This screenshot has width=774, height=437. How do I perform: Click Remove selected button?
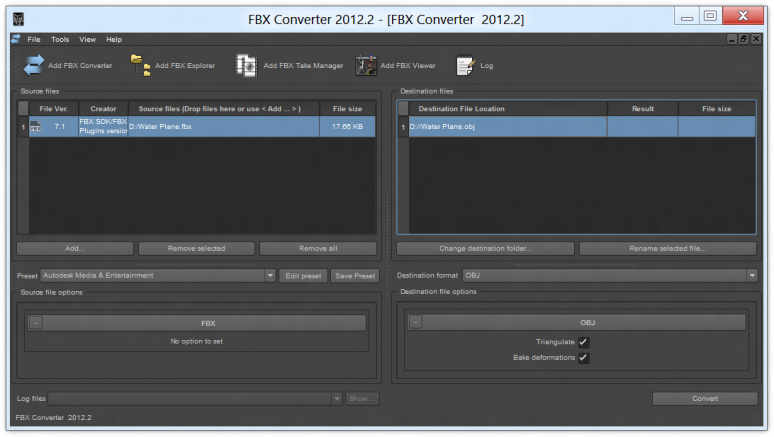pos(196,248)
